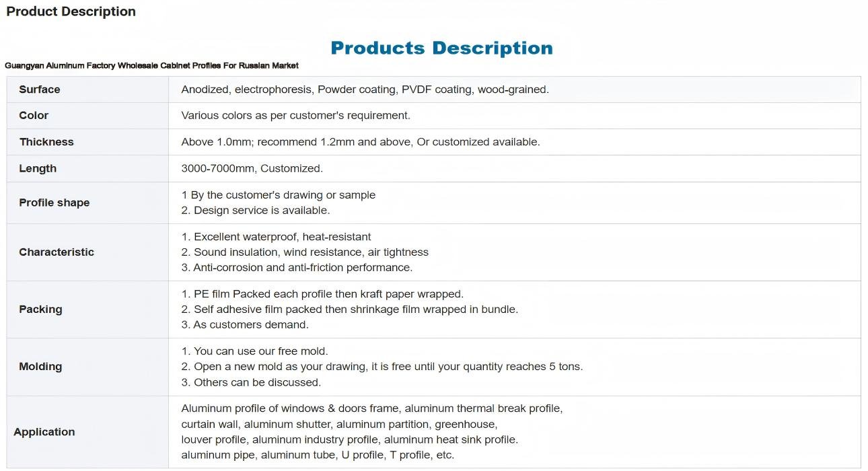Click the "Above 1.0mm" thickness value
This screenshot has width=868, height=471.
click(360, 142)
